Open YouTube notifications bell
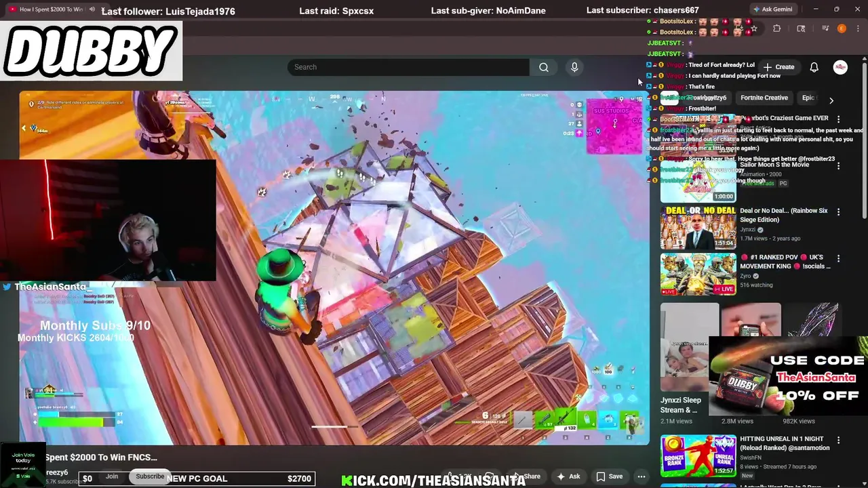Image resolution: width=868 pixels, height=488 pixels. (814, 67)
